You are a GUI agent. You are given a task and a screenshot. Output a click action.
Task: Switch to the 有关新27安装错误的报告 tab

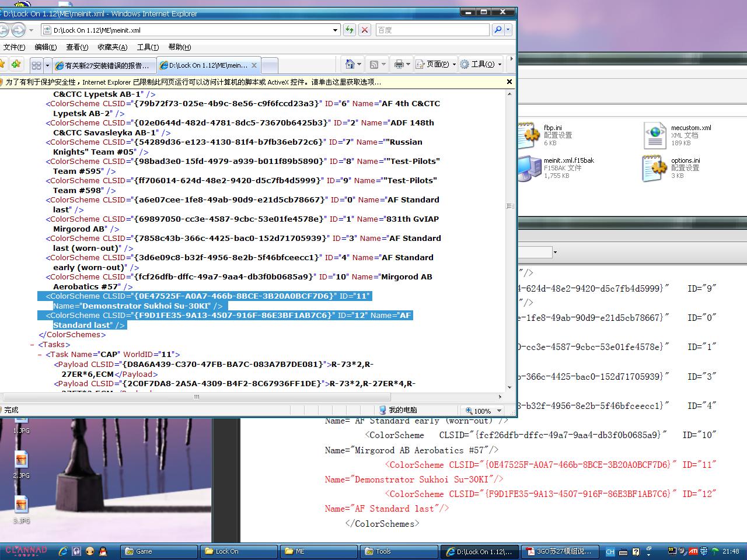click(x=104, y=65)
